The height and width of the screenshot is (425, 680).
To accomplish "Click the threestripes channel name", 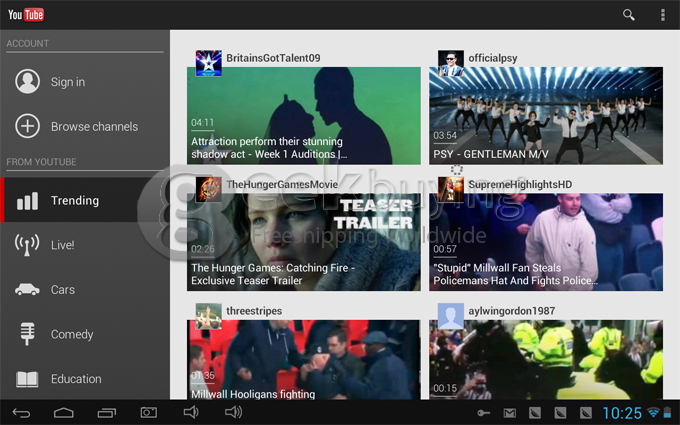I will point(254,311).
